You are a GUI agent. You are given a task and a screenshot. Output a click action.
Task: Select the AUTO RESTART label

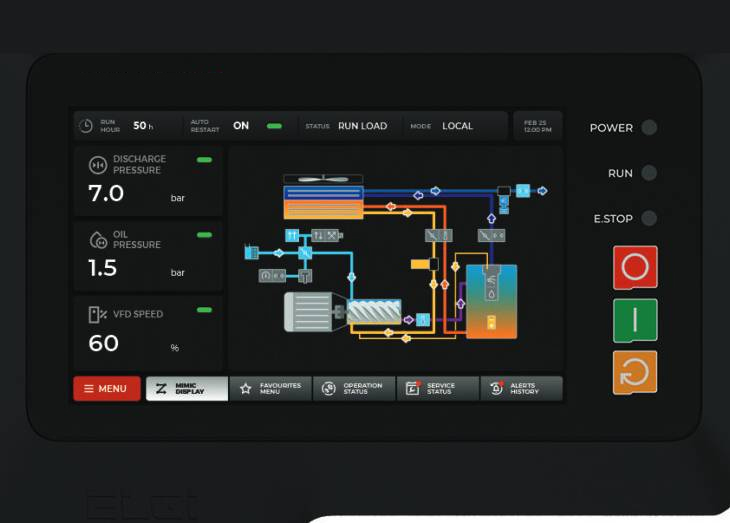click(205, 126)
